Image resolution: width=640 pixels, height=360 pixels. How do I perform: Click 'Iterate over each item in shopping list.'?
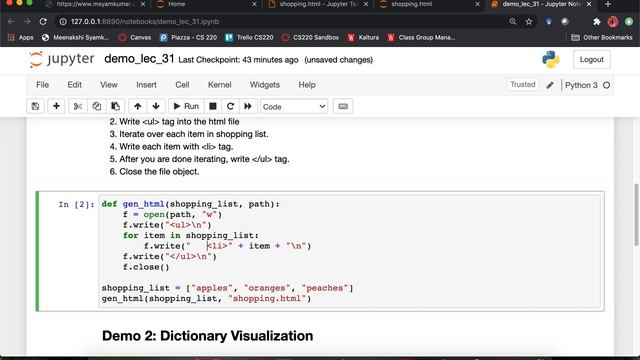193,134
